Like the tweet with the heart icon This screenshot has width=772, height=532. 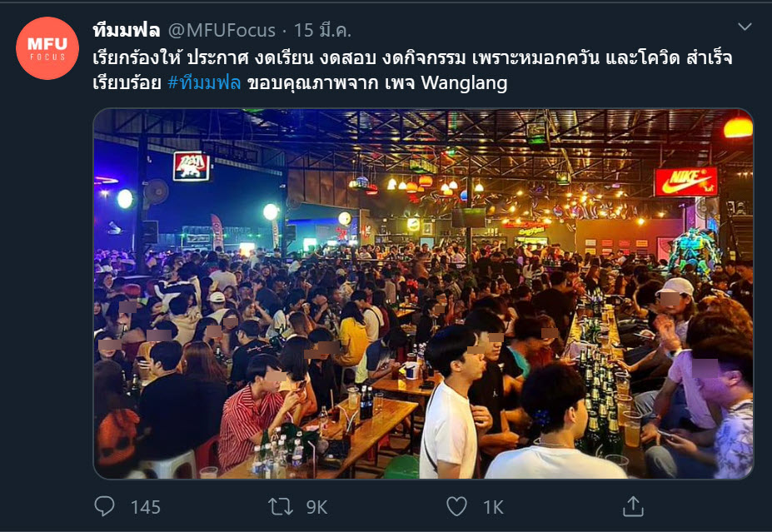pos(456,506)
